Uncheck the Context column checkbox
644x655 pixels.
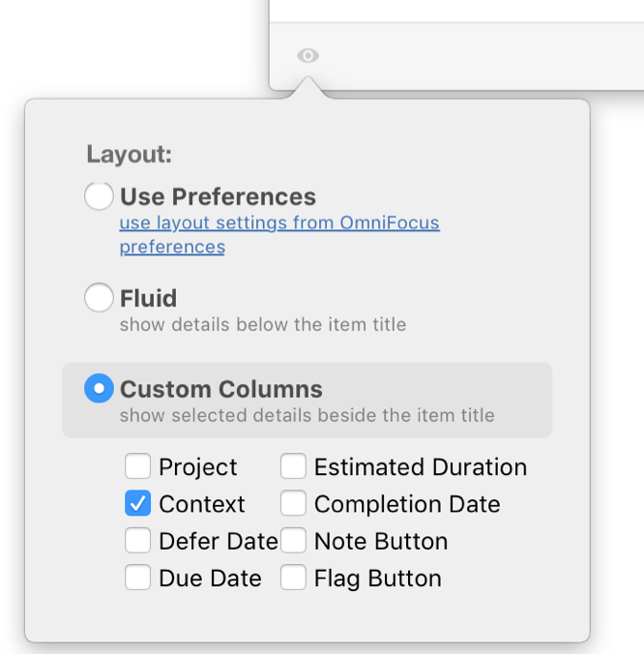click(x=138, y=504)
